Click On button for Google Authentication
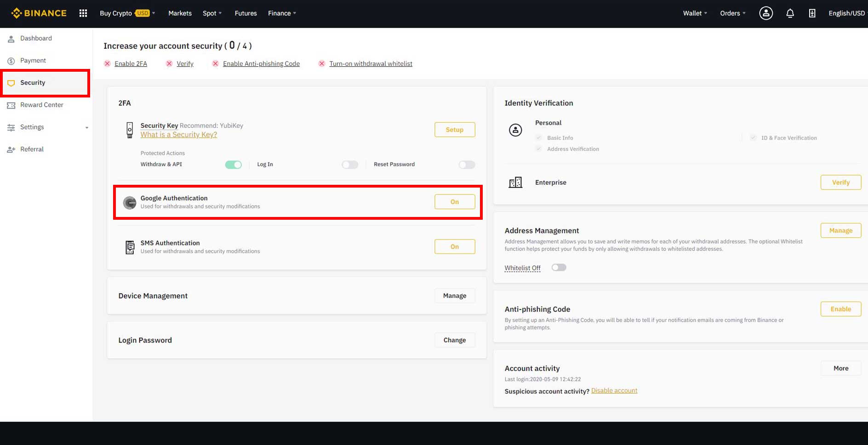The width and height of the screenshot is (868, 445). pyautogui.click(x=455, y=202)
